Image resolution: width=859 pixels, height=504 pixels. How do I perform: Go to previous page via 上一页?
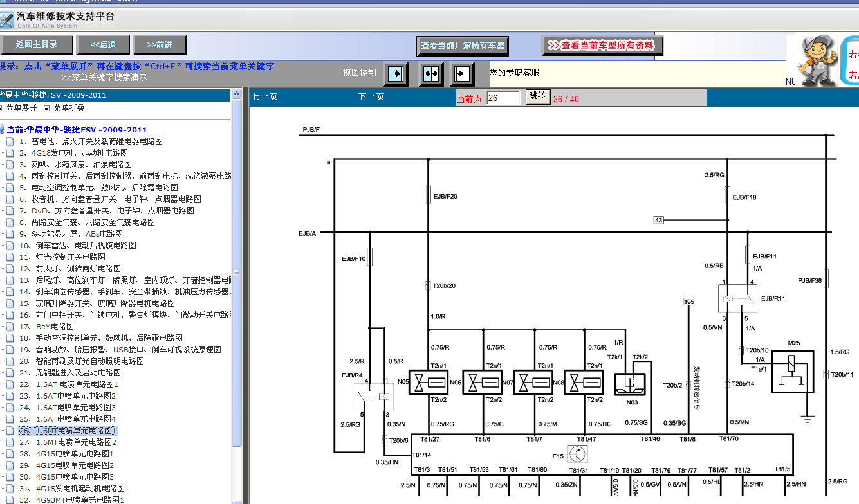coord(264,97)
